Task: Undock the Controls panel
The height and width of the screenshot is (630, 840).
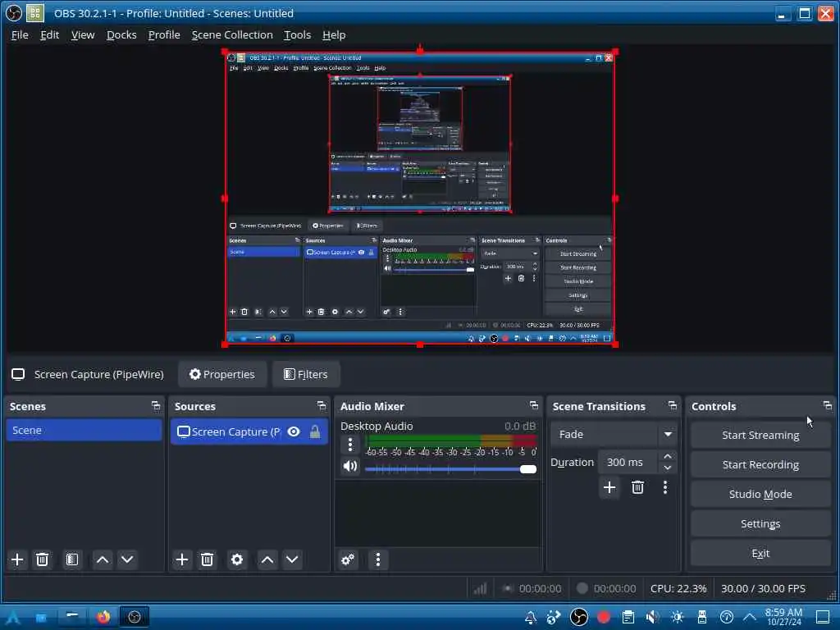Action: 827,405
